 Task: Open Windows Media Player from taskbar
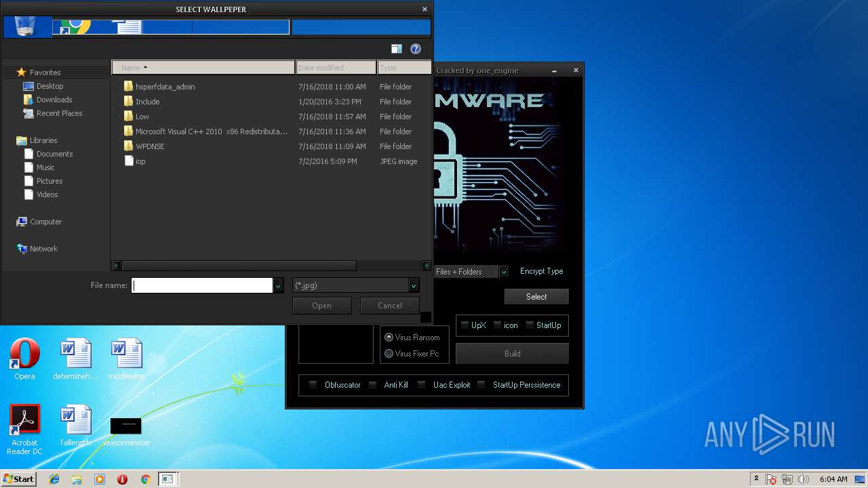coord(100,479)
